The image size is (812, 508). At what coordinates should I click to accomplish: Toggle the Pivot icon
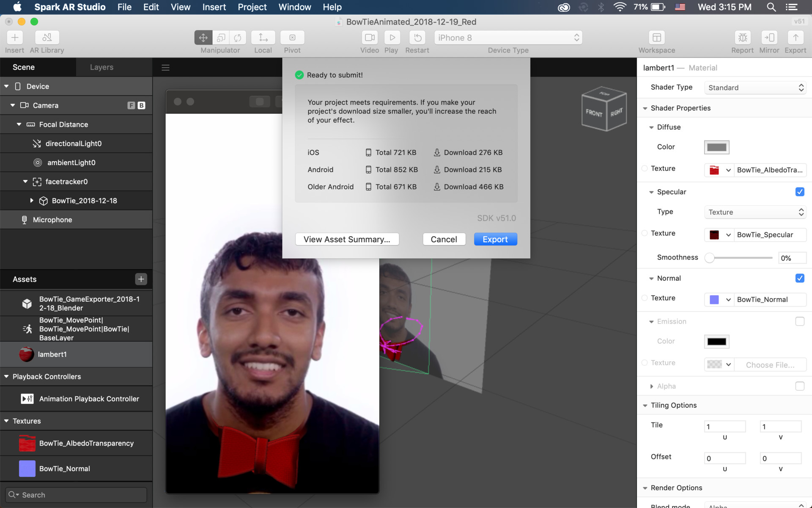click(x=292, y=38)
